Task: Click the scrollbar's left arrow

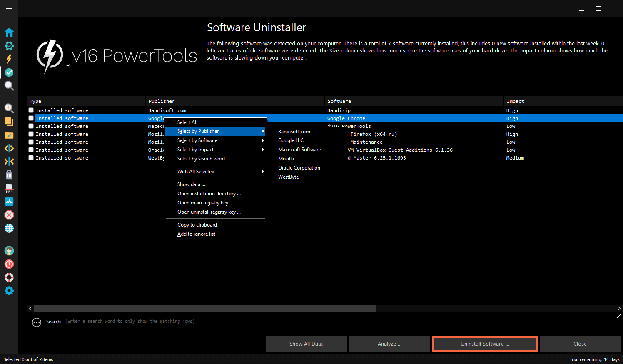Action: (x=30, y=309)
